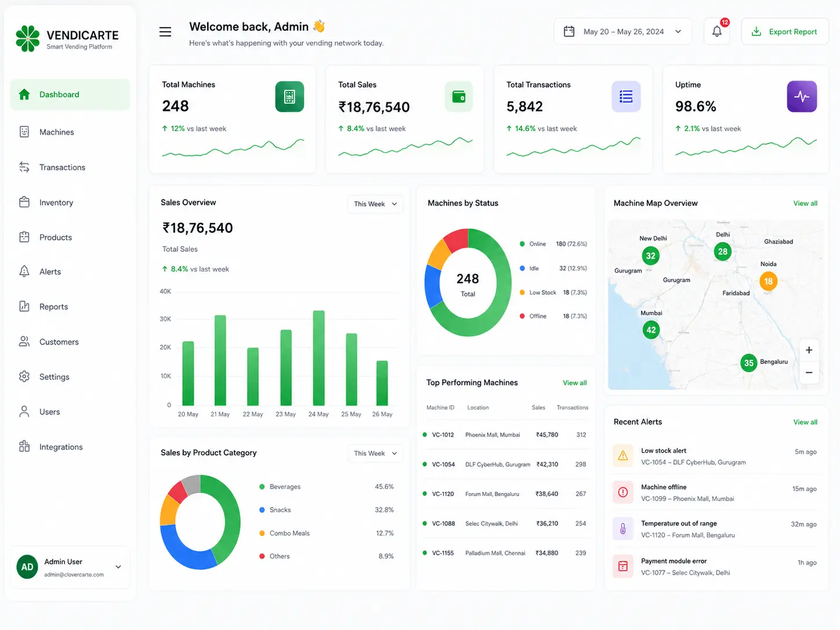The width and height of the screenshot is (840, 630).
Task: Click the Integrations sidebar icon
Action: (24, 446)
